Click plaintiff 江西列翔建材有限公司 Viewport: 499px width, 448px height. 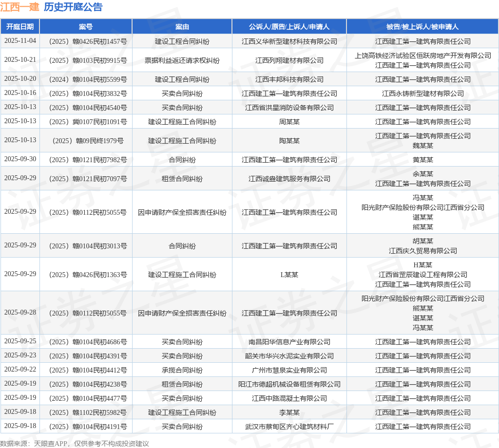point(289,60)
